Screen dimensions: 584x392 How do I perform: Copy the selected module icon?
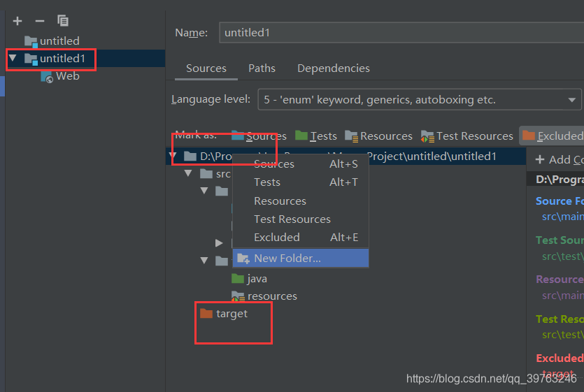62,20
